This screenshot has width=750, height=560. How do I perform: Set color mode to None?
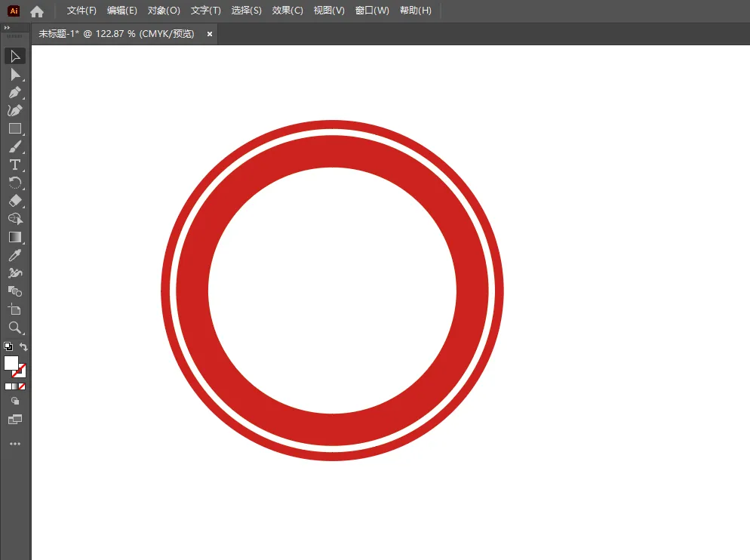tap(22, 386)
